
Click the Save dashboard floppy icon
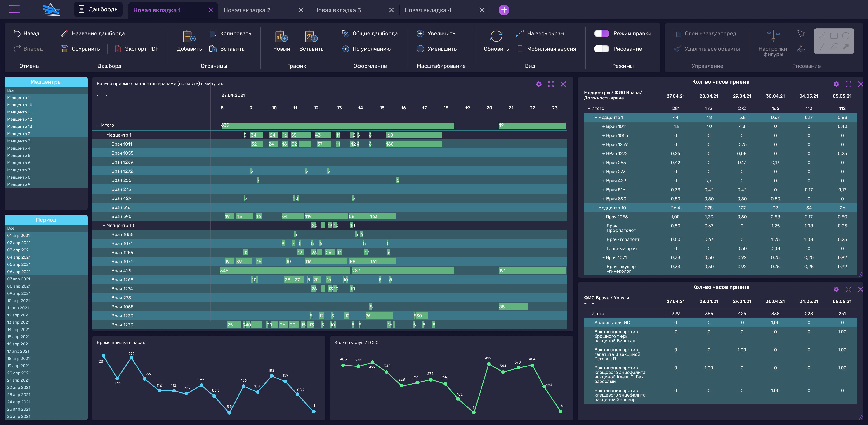tap(64, 49)
